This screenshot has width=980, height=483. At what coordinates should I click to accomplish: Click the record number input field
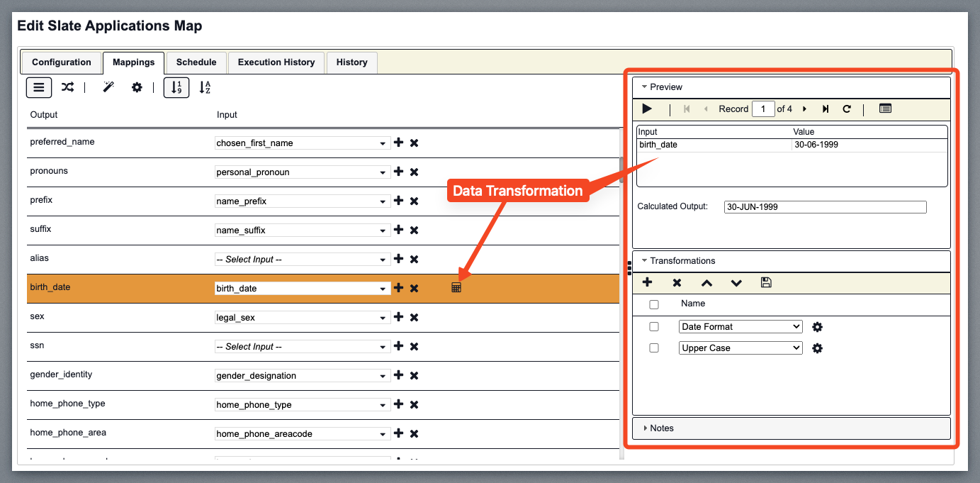762,109
